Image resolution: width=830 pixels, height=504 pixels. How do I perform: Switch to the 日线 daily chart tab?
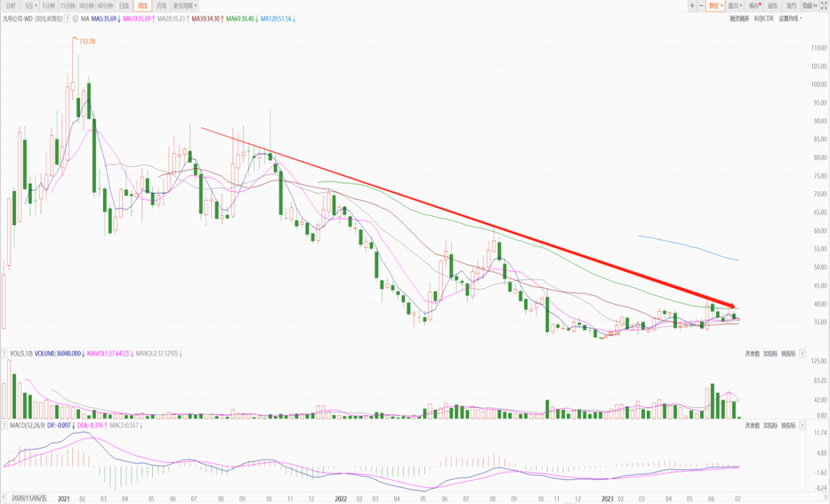pyautogui.click(x=124, y=6)
